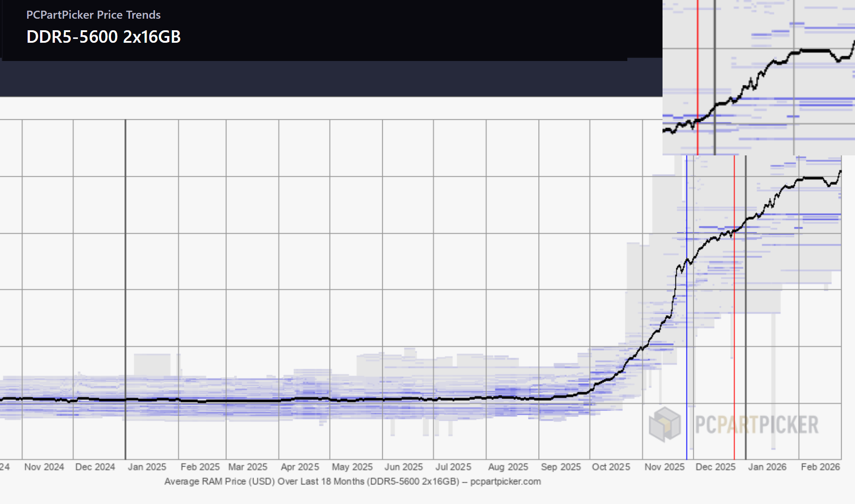Viewport: 855px width, 504px height.
Task: Click the "Jun 2025" axis label
Action: coord(404,467)
